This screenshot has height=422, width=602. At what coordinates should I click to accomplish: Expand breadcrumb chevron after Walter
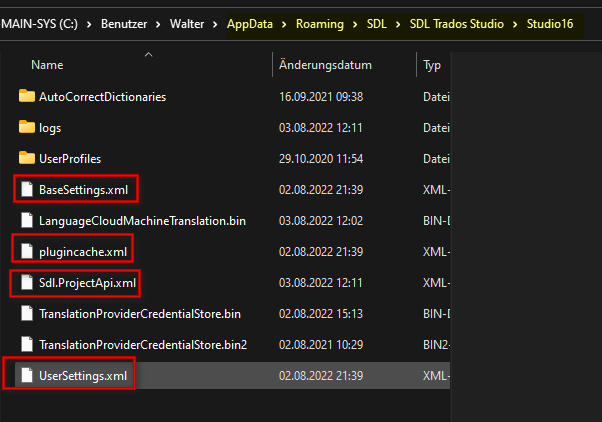coord(215,25)
